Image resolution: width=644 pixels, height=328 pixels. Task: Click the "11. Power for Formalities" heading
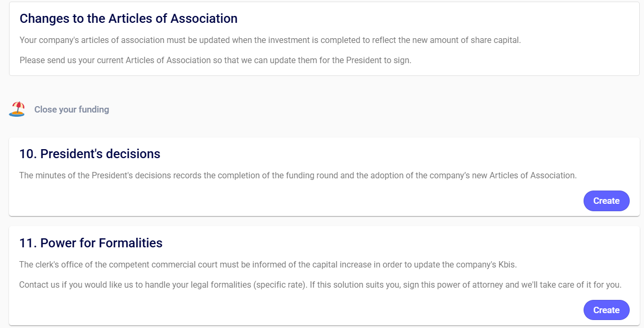(91, 243)
